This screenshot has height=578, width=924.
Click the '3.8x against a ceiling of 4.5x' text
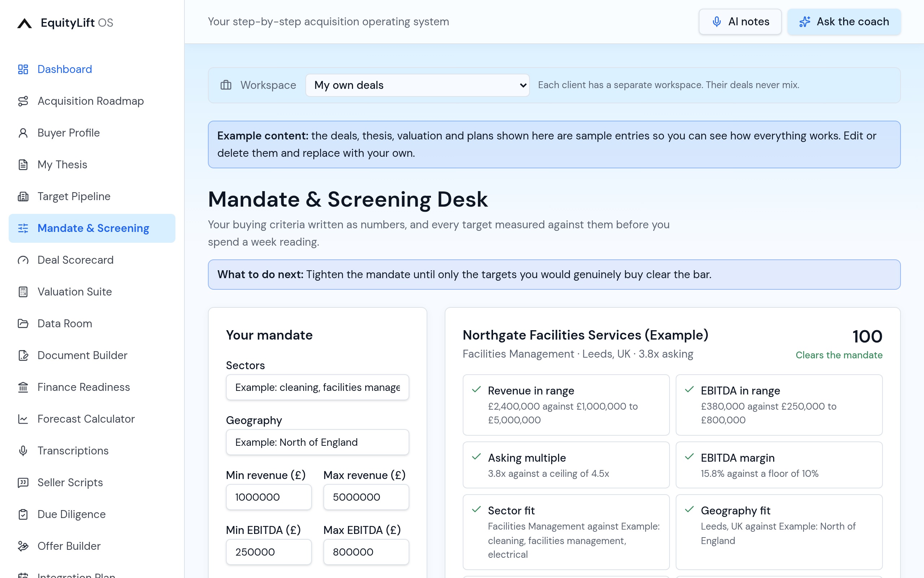[548, 474]
